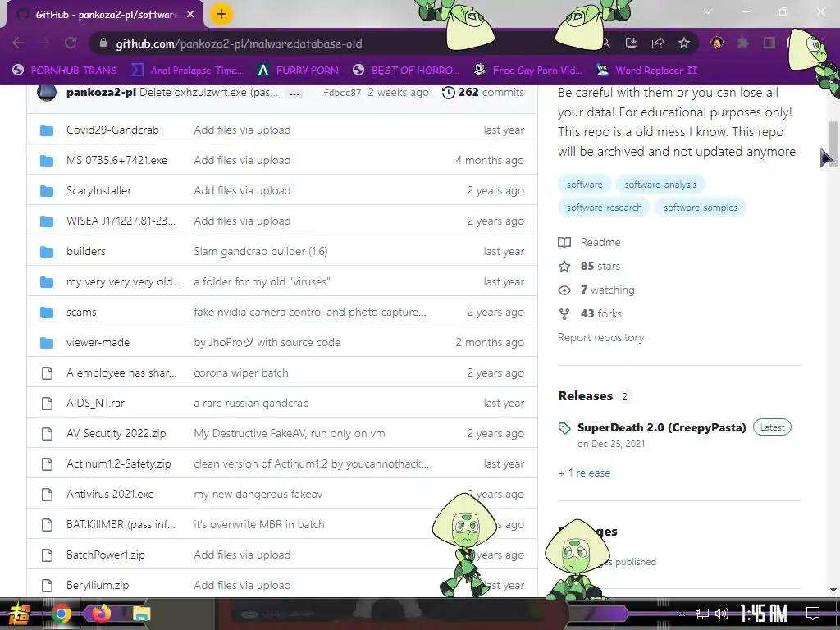Click the pankoza2-pl author name
840x630 pixels.
[x=101, y=92]
